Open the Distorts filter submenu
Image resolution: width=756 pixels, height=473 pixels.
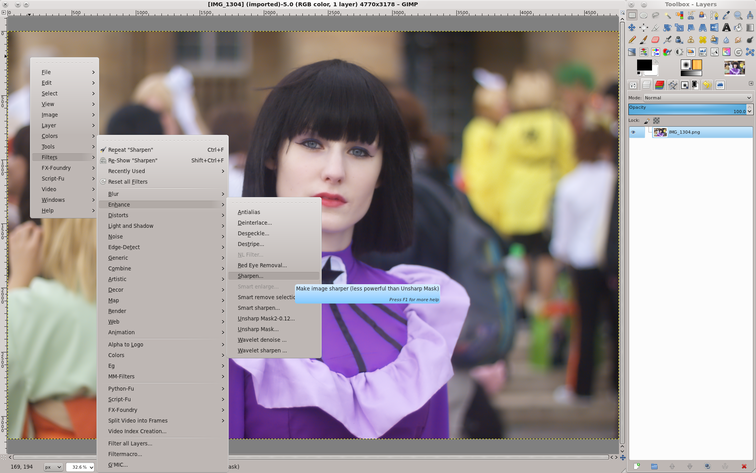[118, 215]
